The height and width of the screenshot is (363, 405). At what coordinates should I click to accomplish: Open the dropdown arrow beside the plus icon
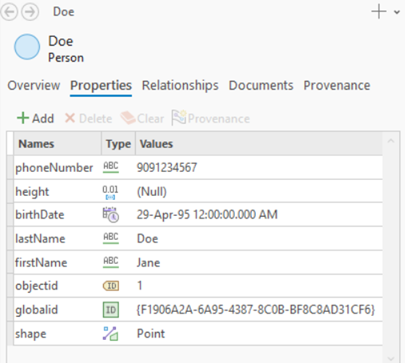[397, 12]
